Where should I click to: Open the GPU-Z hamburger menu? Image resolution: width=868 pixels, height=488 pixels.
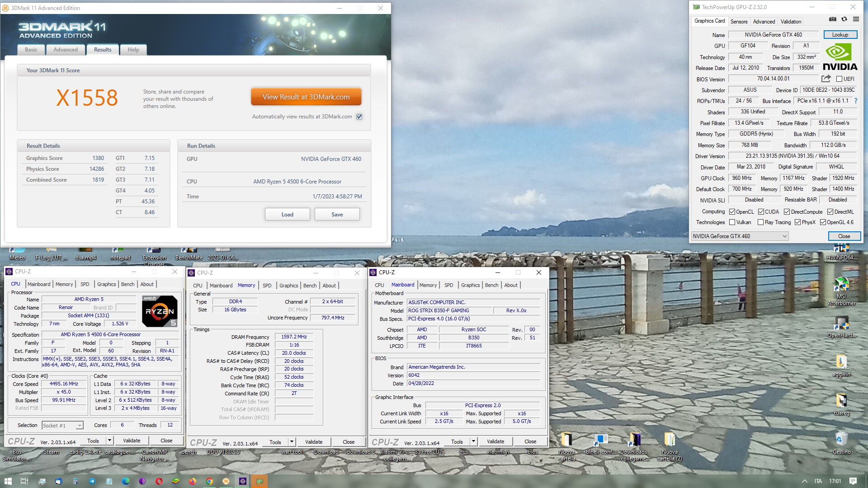856,19
